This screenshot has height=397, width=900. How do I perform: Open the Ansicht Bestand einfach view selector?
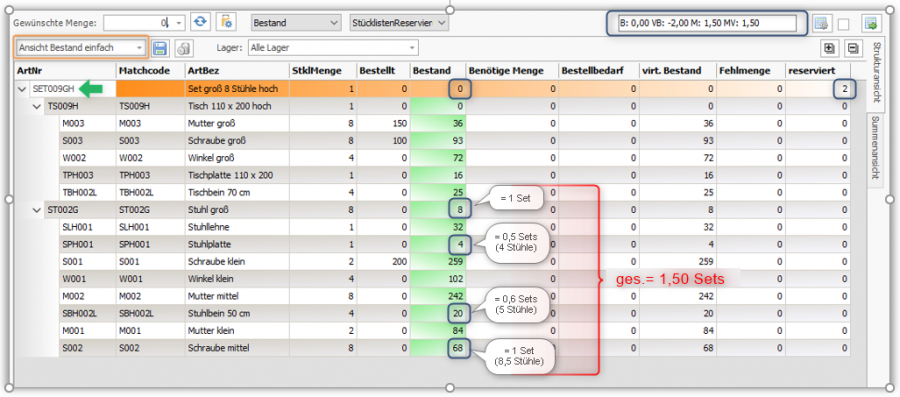[x=82, y=48]
